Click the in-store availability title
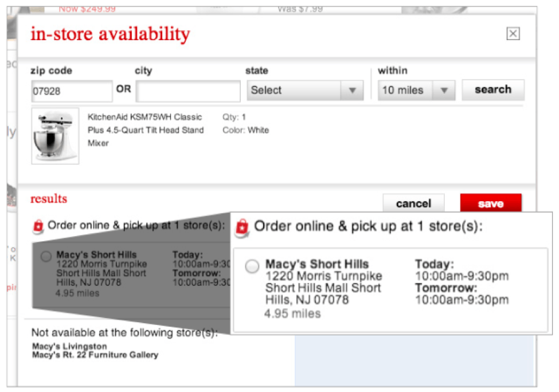This screenshot has width=559, height=392. [110, 34]
